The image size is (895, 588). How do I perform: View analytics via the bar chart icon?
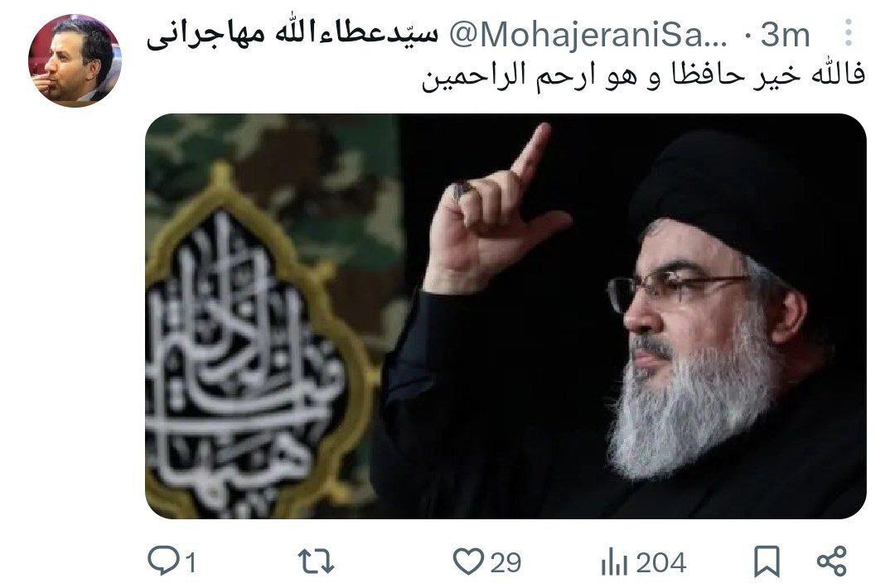[614, 561]
